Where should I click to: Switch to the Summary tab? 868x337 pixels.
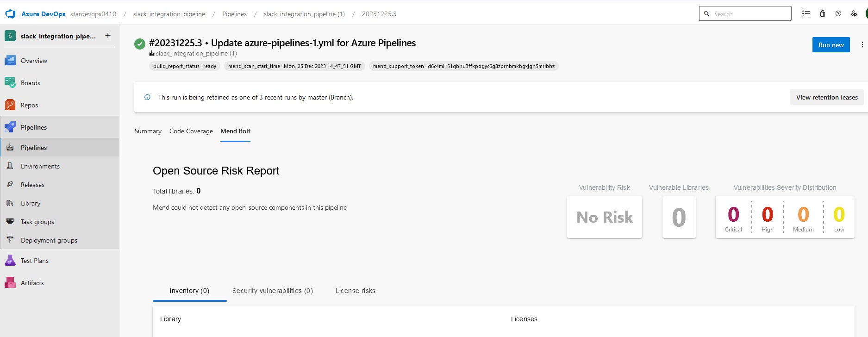pos(148,131)
